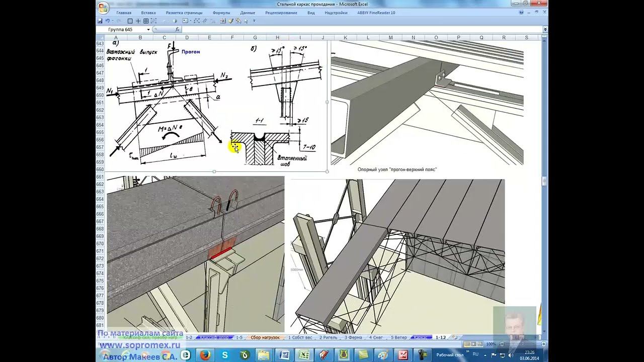
Task: Zoom out with the minus button
Action: tap(501, 344)
